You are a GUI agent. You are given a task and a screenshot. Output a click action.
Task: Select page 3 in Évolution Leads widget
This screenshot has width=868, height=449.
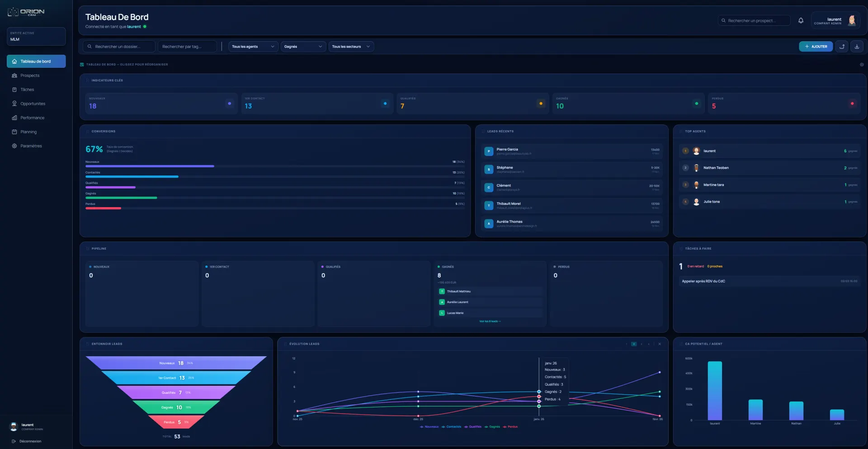pos(641,344)
